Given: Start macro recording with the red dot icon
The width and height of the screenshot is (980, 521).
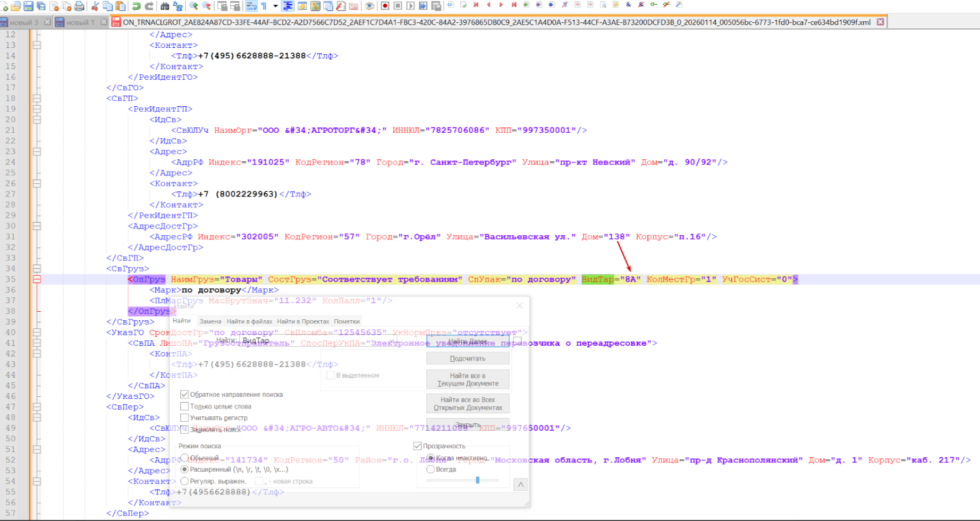Looking at the screenshot, I should pos(385,6).
